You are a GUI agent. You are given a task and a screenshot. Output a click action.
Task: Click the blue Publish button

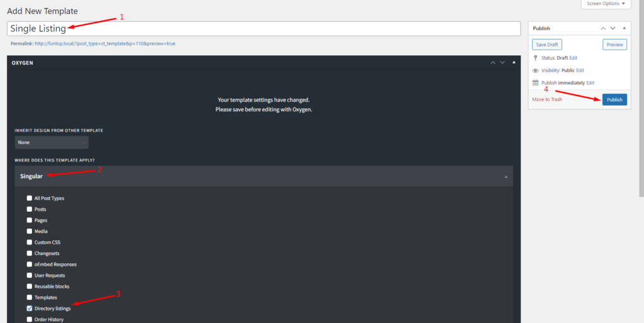[x=614, y=100]
